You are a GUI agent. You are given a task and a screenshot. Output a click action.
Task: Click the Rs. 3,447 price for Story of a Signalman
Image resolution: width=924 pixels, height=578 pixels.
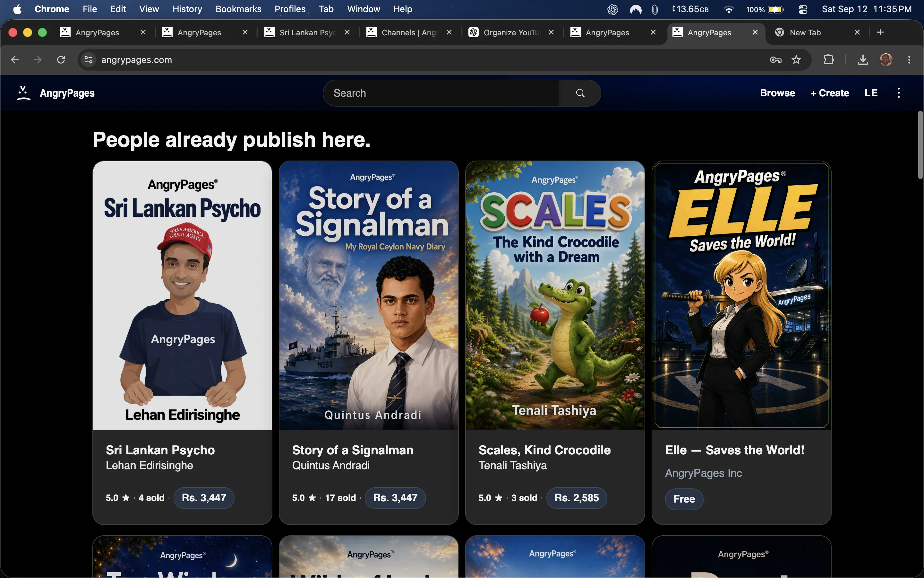[x=395, y=498]
